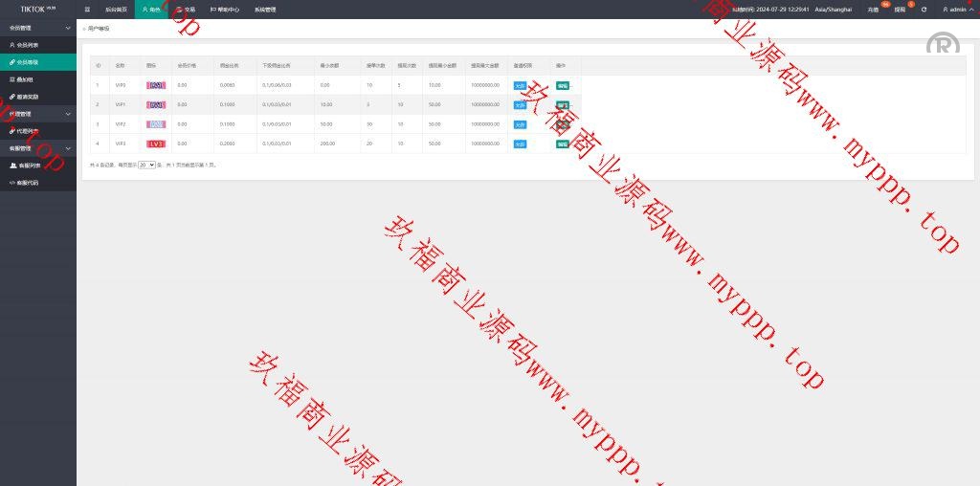Image resolution: width=980 pixels, height=486 pixels.
Task: Open the 充值 notifications with orange badge
Action: (873, 9)
